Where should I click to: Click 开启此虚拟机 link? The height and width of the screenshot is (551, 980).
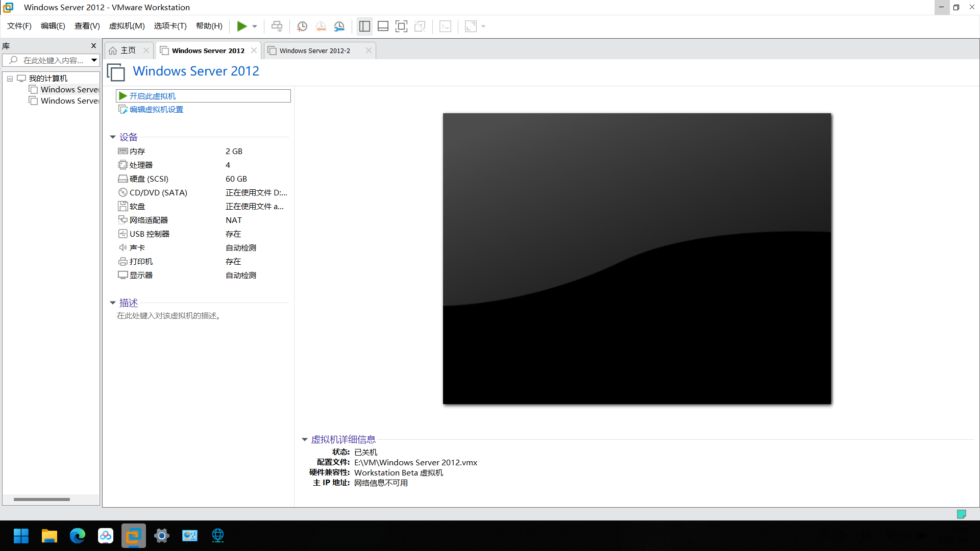click(x=152, y=96)
